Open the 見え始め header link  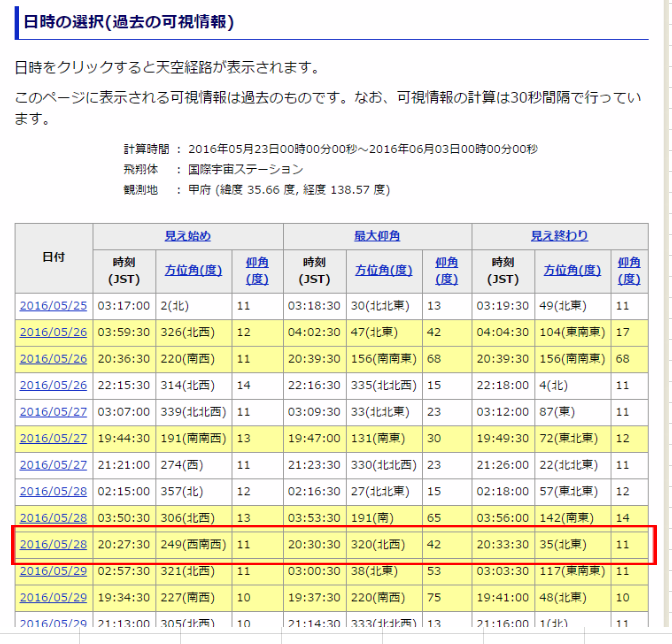pyautogui.click(x=188, y=236)
